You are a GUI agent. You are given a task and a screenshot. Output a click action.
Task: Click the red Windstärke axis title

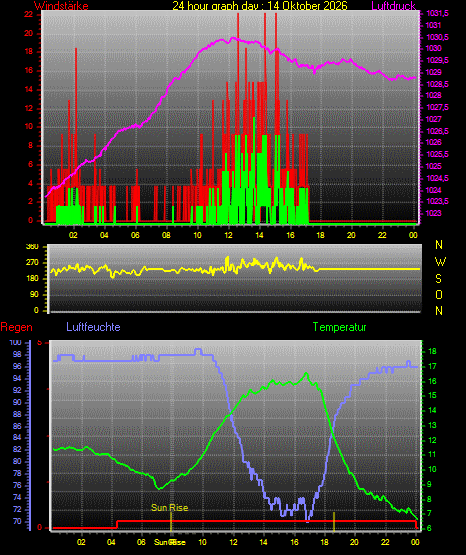pos(61,6)
